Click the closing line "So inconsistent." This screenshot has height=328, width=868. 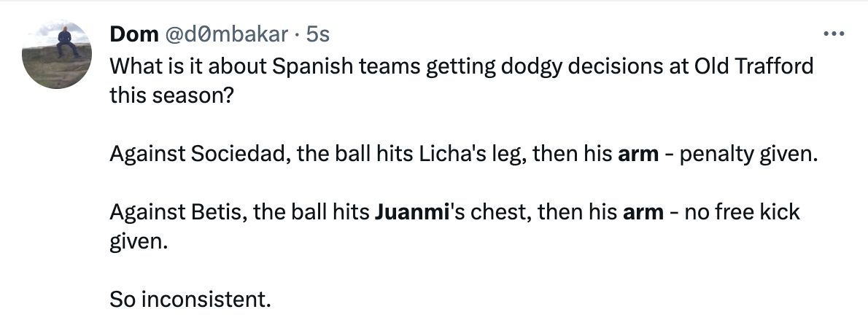(190, 299)
